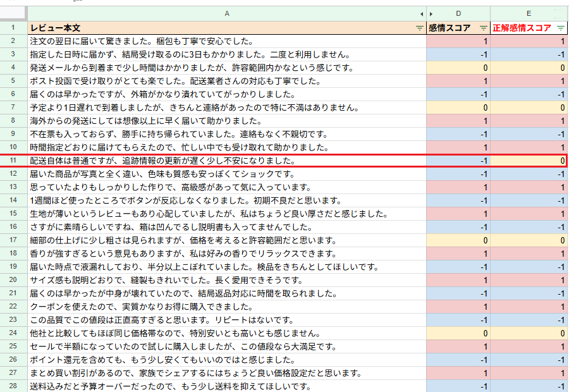This screenshot has width=569, height=392.
Task: Select review クーポンを使えたので
Action: [227, 307]
